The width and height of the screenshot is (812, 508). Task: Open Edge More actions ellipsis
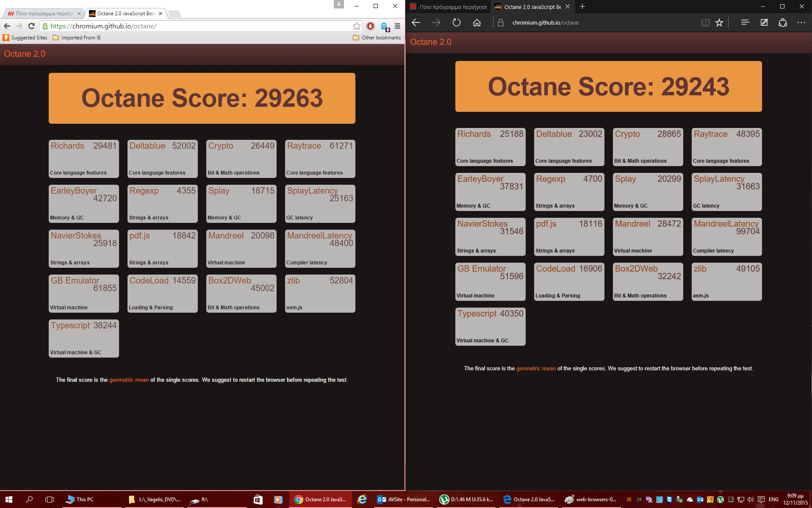(801, 22)
